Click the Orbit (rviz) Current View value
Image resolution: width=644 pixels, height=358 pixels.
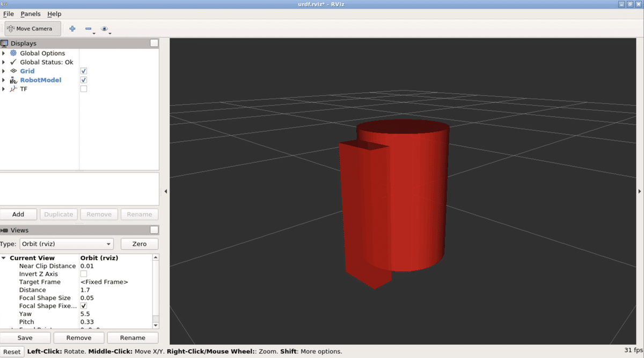(x=99, y=258)
